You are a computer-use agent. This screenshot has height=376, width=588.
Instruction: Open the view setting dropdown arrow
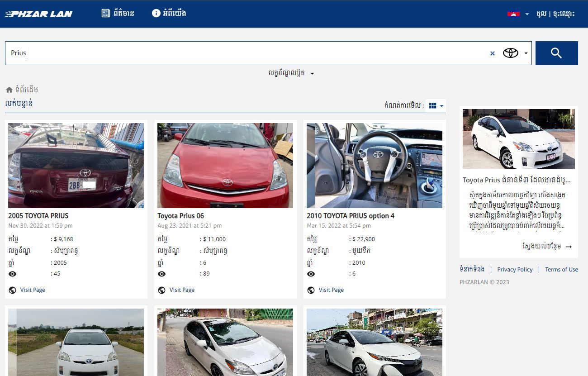pos(442,106)
